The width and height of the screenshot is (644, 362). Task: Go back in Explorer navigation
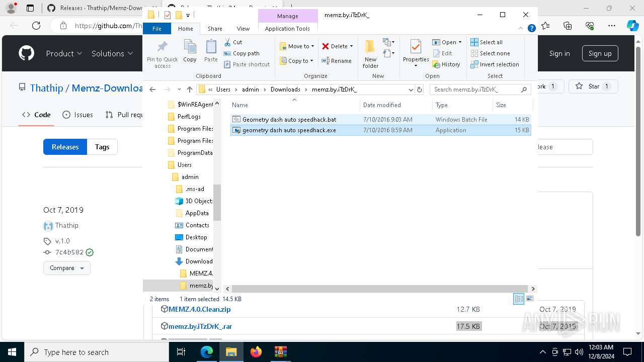[x=153, y=89]
